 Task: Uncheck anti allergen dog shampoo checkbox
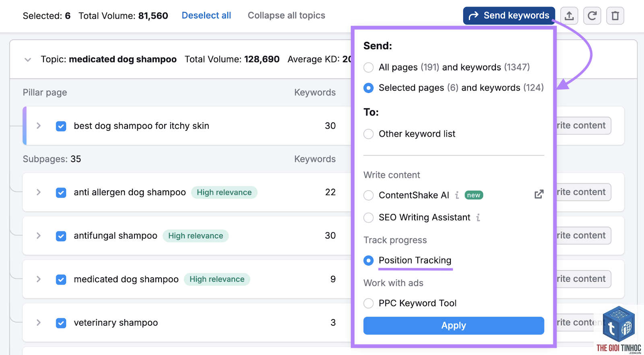(61, 193)
